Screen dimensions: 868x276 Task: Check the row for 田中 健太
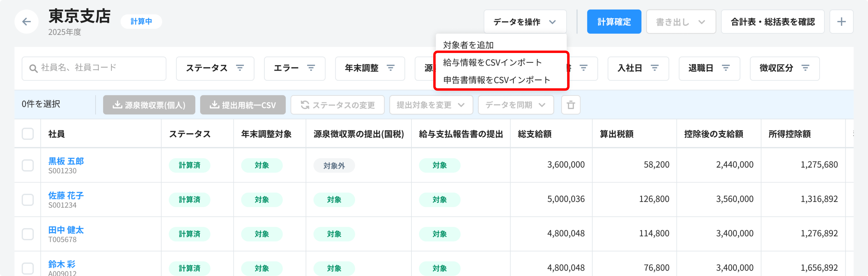coord(28,234)
